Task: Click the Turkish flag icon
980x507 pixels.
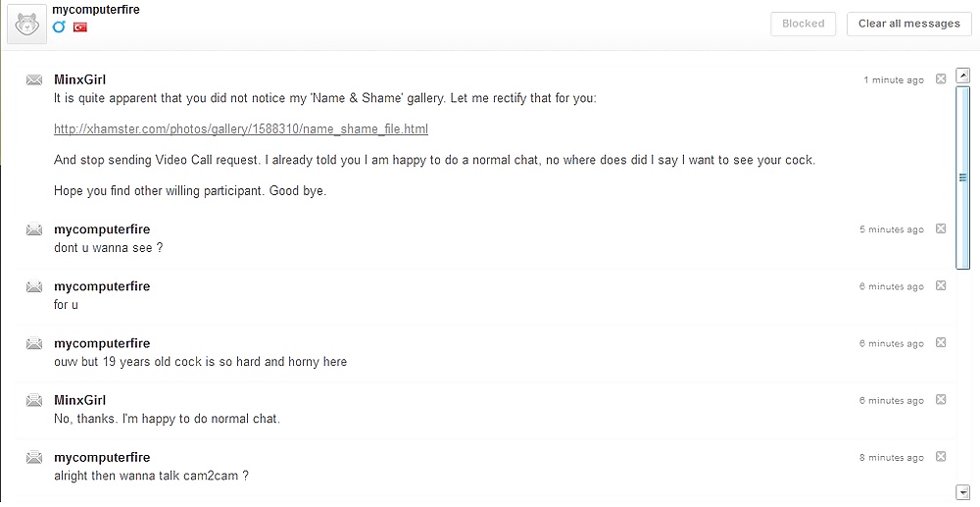Action: pos(80,26)
